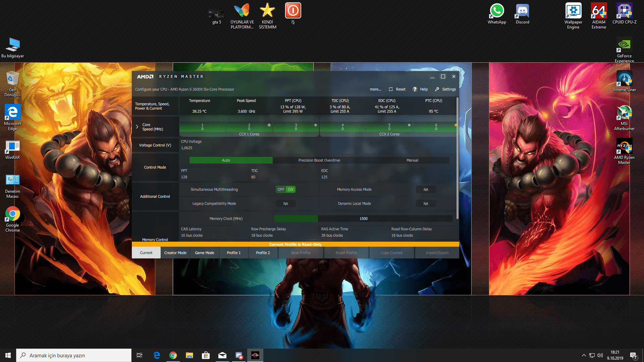Expand the more... option in header
The image size is (644, 362).
pos(375,89)
